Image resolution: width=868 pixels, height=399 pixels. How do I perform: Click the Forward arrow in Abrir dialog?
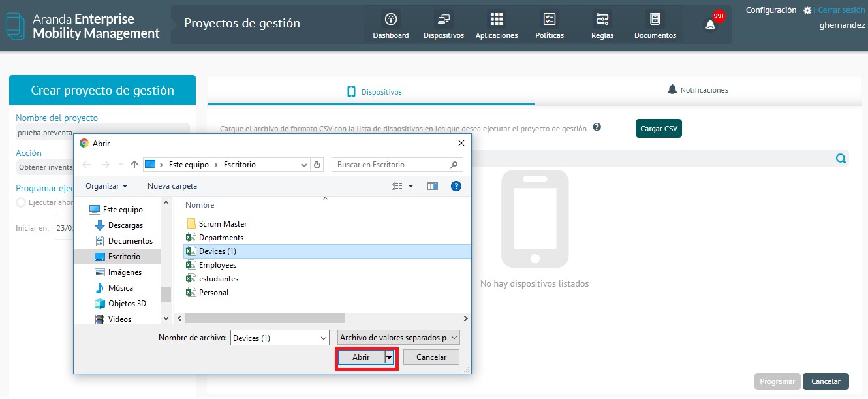(x=106, y=165)
